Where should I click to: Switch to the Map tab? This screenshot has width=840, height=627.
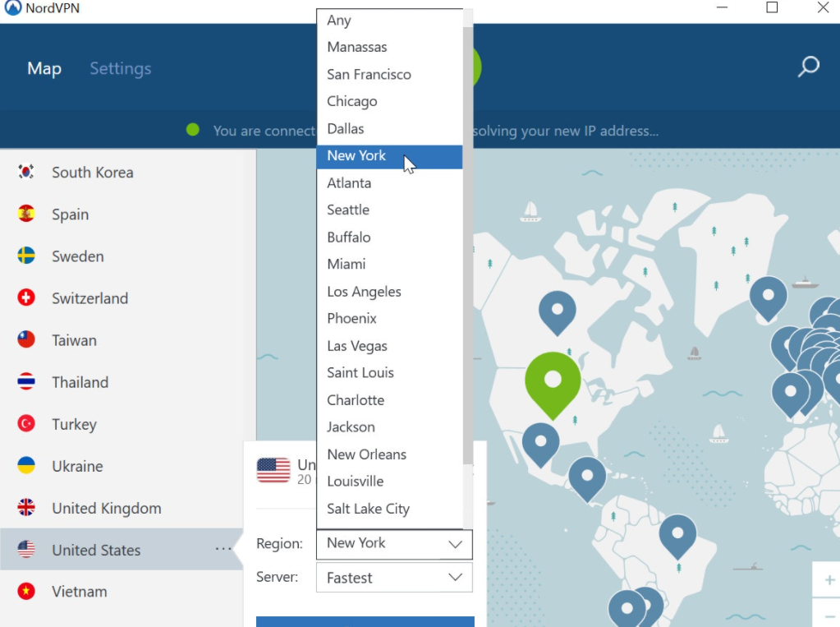(x=44, y=68)
